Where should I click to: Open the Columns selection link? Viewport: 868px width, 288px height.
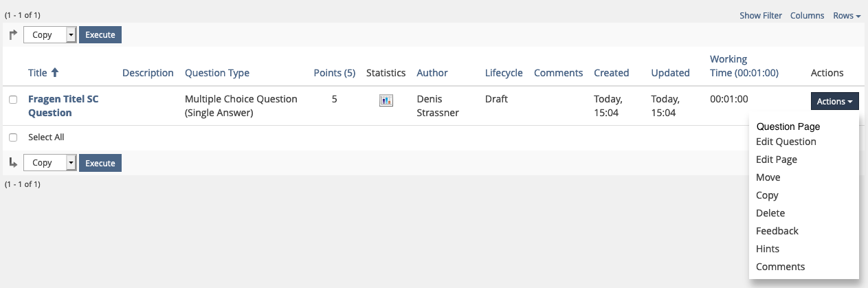pos(807,16)
